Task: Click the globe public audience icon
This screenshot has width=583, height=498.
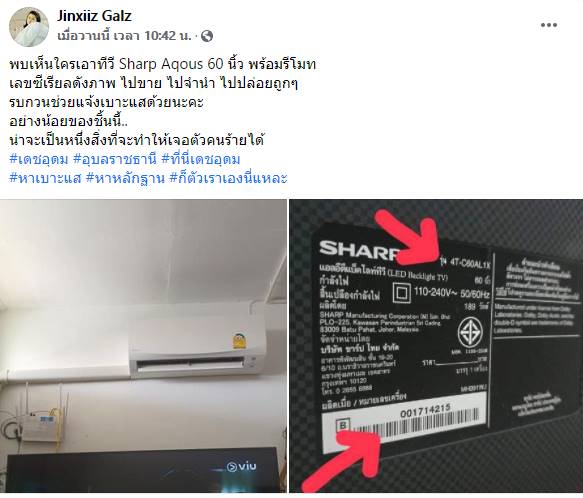Action: pyautogui.click(x=207, y=36)
